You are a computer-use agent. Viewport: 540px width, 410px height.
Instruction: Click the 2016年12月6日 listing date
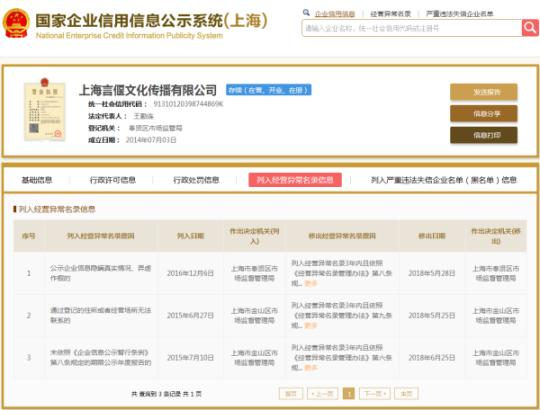point(190,273)
